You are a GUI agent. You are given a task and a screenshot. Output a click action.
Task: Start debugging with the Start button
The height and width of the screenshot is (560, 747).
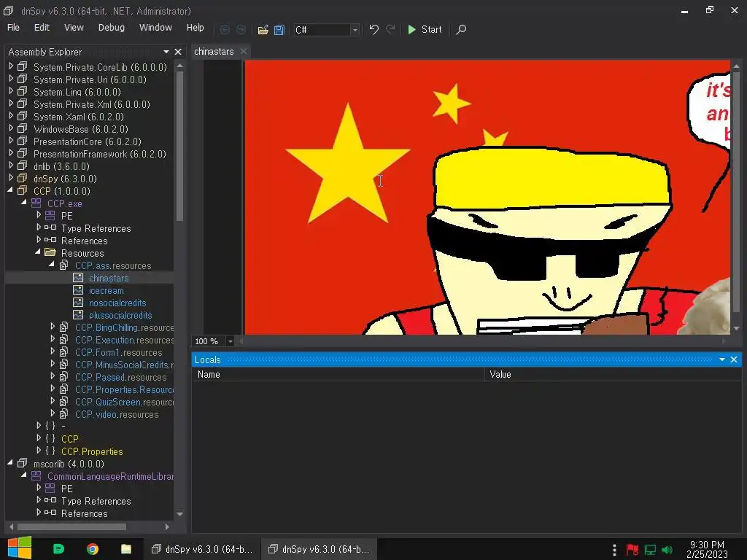click(x=425, y=29)
